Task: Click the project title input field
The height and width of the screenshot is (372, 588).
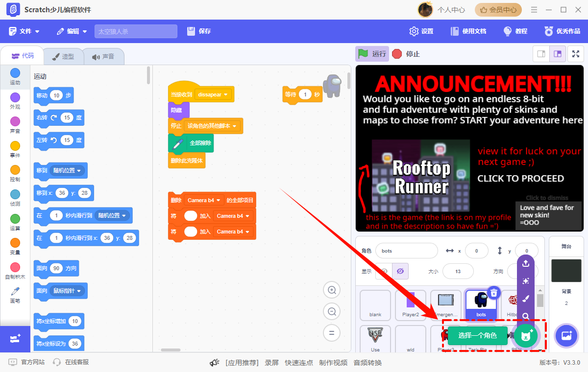Action: pos(136,31)
